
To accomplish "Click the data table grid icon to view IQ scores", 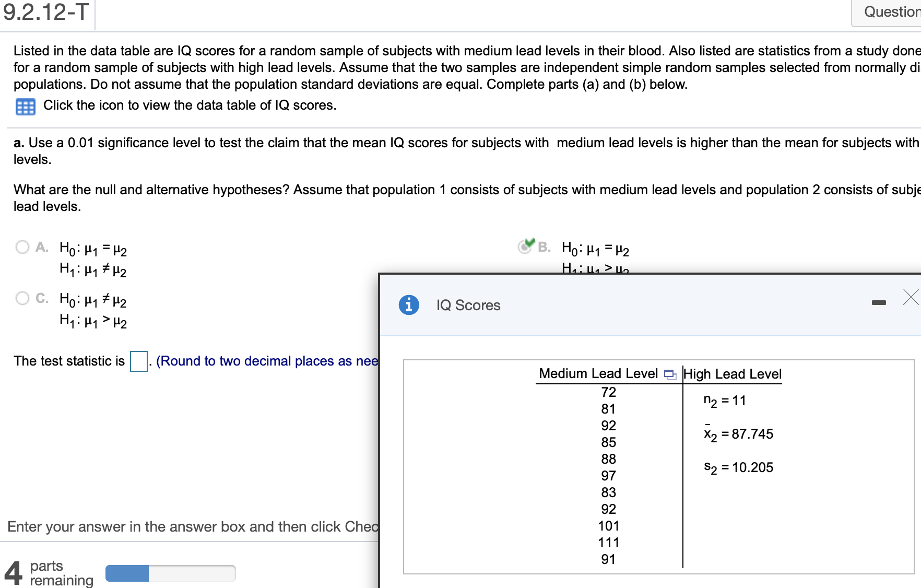I will point(25,106).
